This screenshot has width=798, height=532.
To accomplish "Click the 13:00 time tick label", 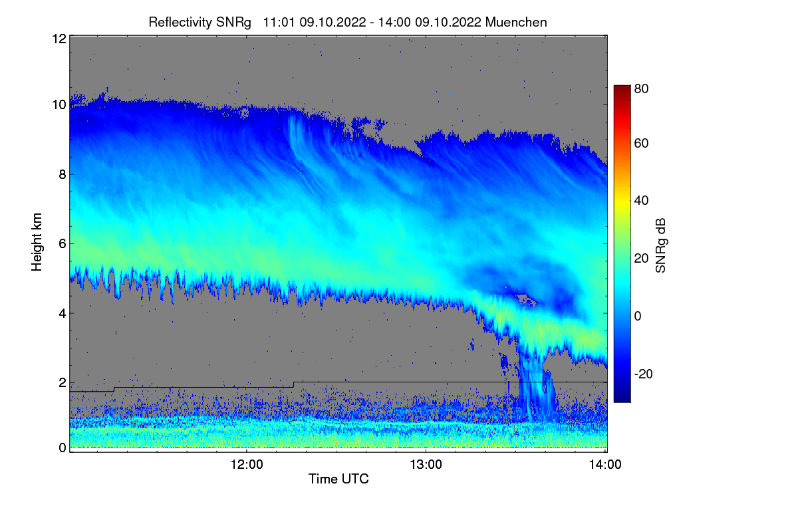I will coord(426,465).
